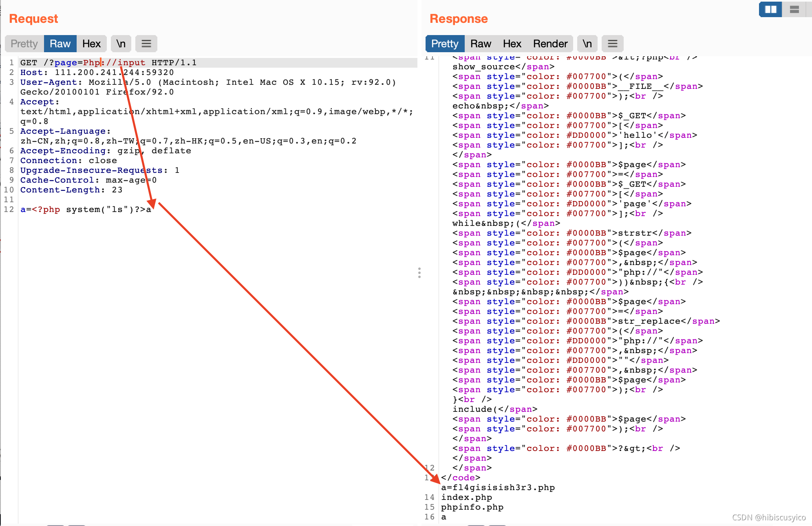This screenshot has width=812, height=526.
Task: Toggle Request non-printable \n characters button
Action: tap(121, 44)
